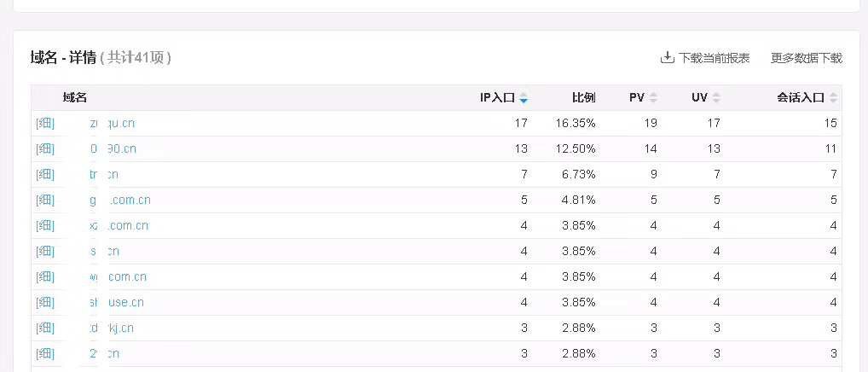Open the 更多数据下载 link
The image size is (868, 372).
pos(806,58)
